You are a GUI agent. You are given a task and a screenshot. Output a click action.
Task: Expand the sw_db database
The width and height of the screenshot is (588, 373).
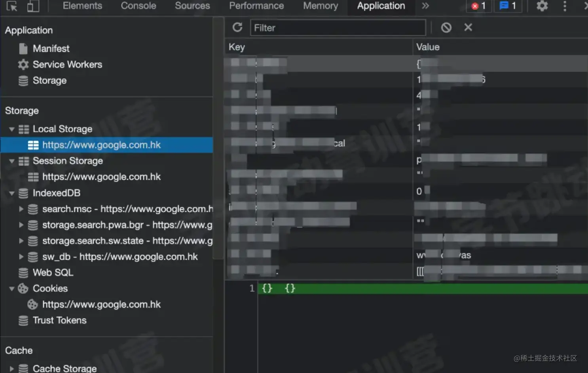click(x=21, y=257)
